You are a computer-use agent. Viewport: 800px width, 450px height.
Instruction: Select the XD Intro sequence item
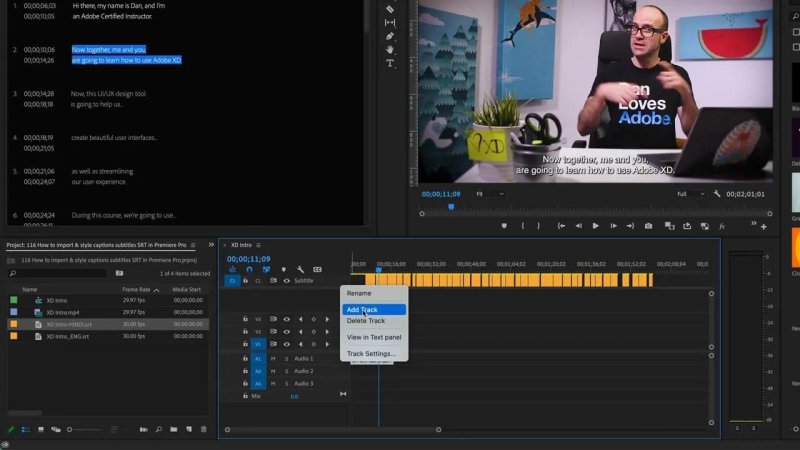(x=57, y=301)
